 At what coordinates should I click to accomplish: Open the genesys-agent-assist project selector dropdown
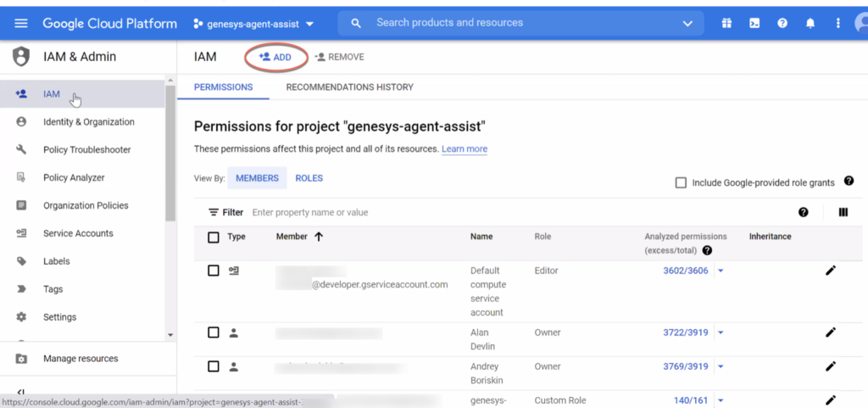coord(254,24)
